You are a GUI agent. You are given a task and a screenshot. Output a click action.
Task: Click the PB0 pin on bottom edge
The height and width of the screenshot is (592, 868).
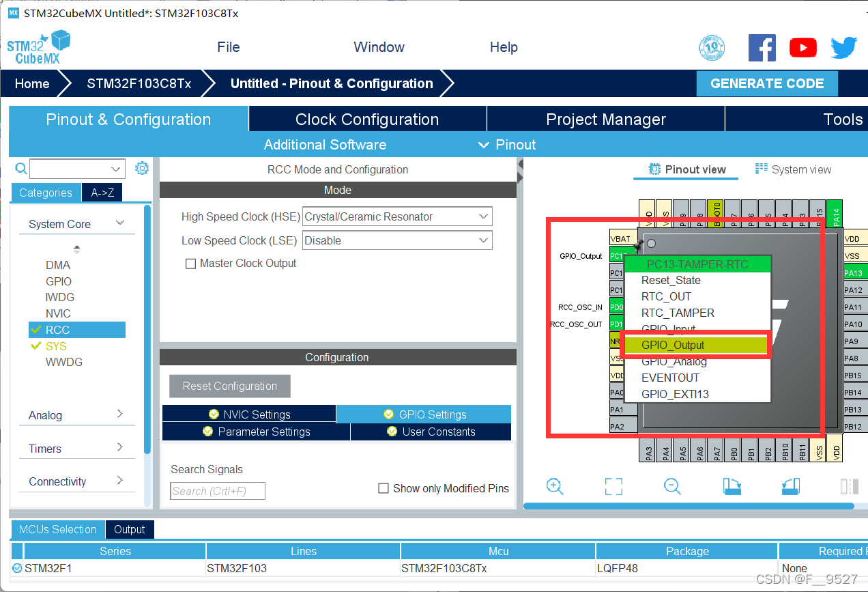(x=734, y=451)
